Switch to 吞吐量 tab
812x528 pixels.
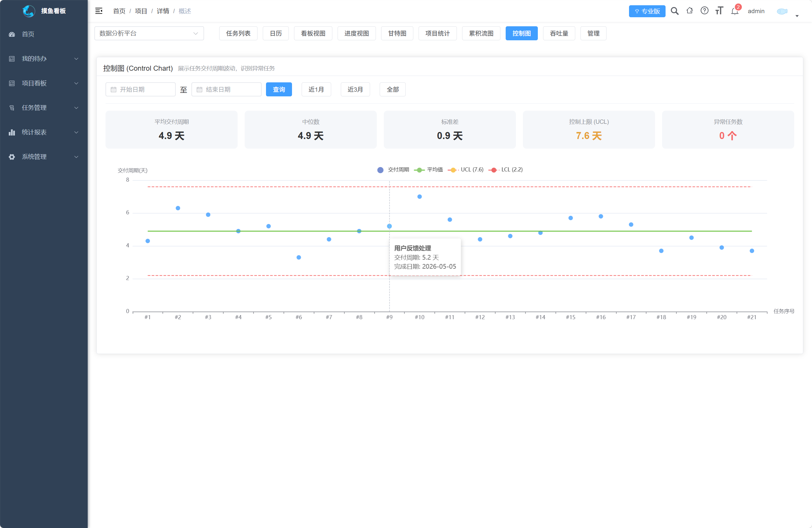[559, 33]
